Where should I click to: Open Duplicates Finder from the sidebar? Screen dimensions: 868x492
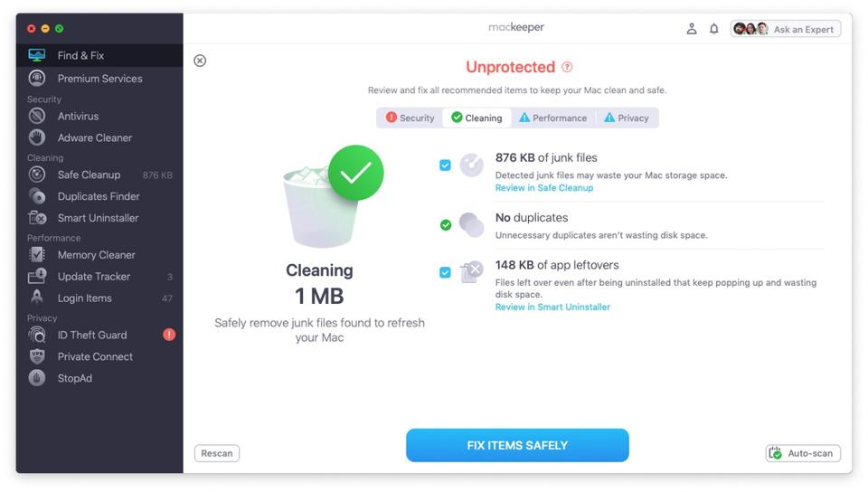tap(98, 196)
